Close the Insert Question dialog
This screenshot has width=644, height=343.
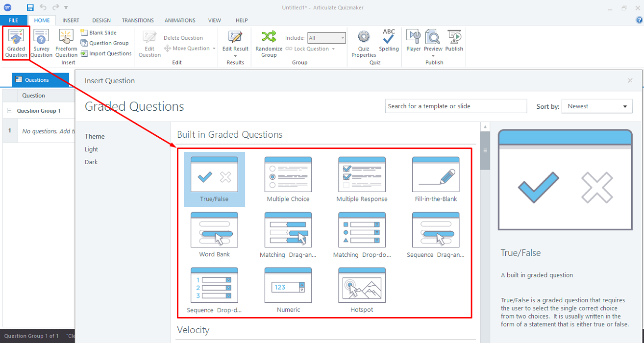point(630,81)
